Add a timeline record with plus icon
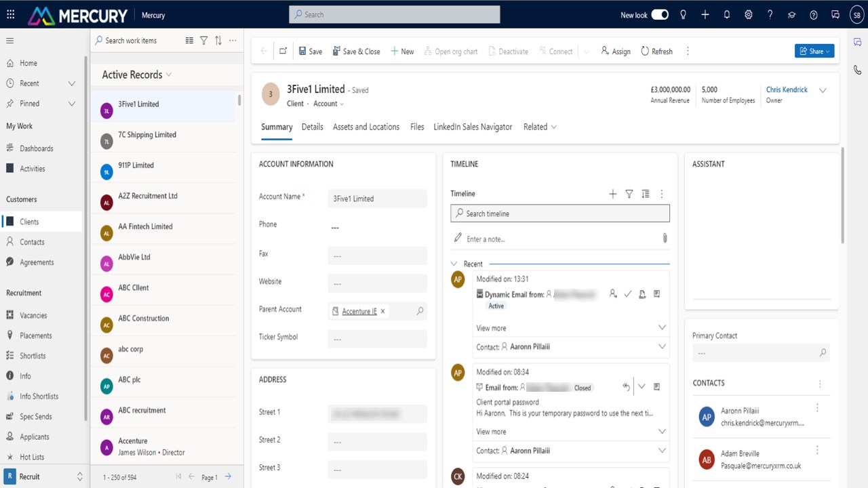This screenshot has height=488, width=868. point(613,194)
